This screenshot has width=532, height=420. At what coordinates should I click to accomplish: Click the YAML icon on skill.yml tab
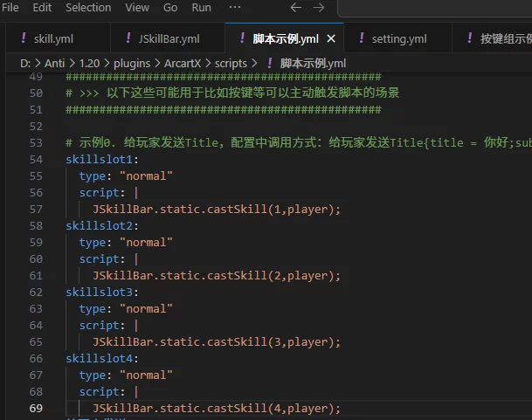24,38
